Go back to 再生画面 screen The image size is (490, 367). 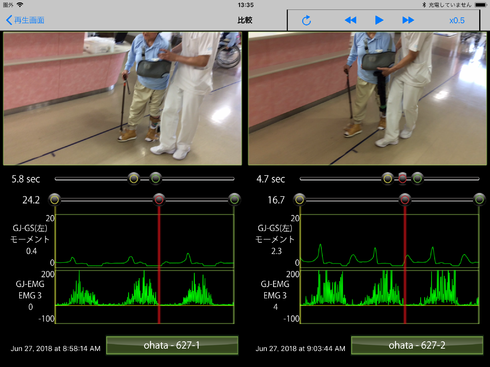click(x=25, y=20)
